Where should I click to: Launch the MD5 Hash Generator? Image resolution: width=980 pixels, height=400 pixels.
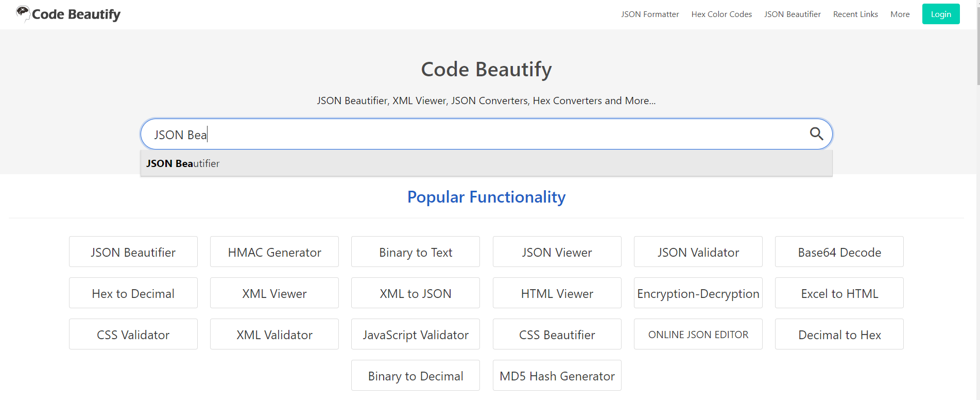(557, 376)
